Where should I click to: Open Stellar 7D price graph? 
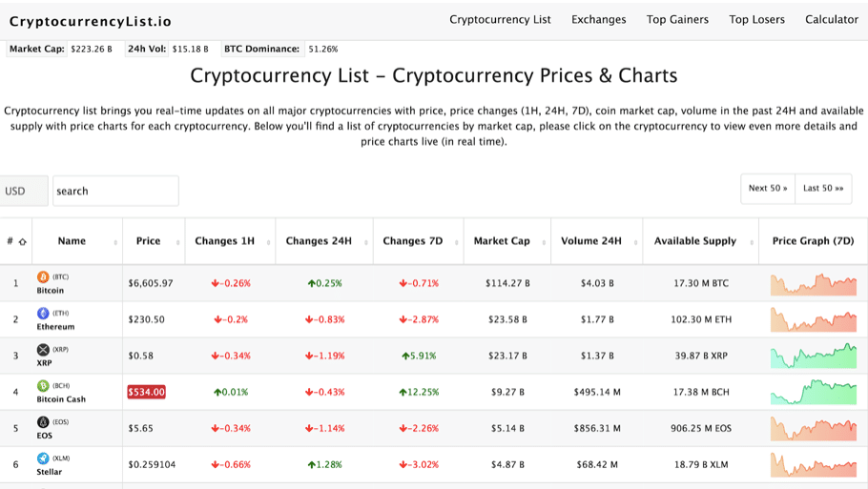(x=814, y=465)
